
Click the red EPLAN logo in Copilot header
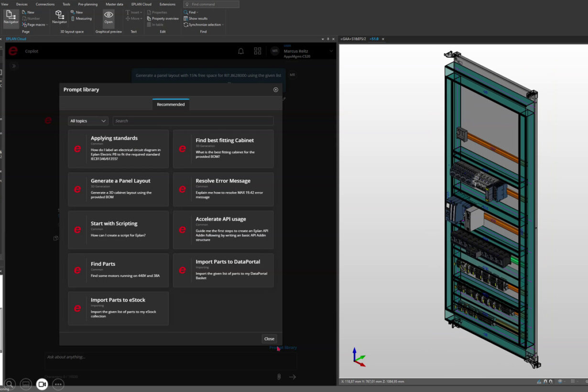click(x=13, y=51)
